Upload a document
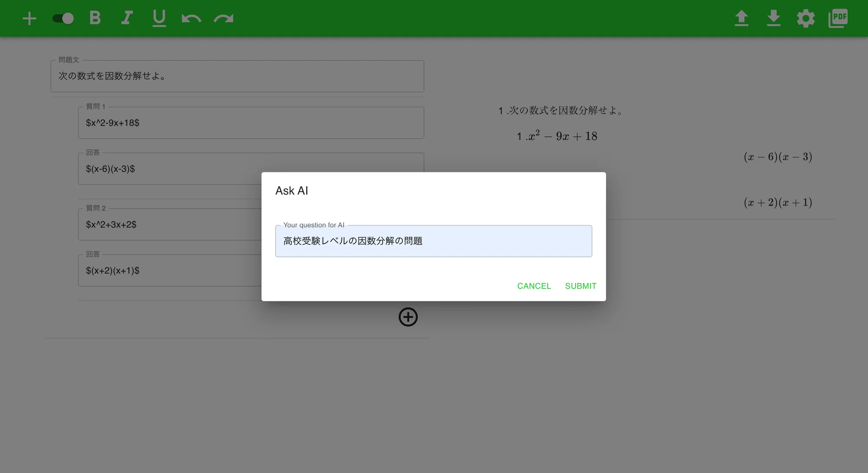The height and width of the screenshot is (473, 868). pos(742,18)
